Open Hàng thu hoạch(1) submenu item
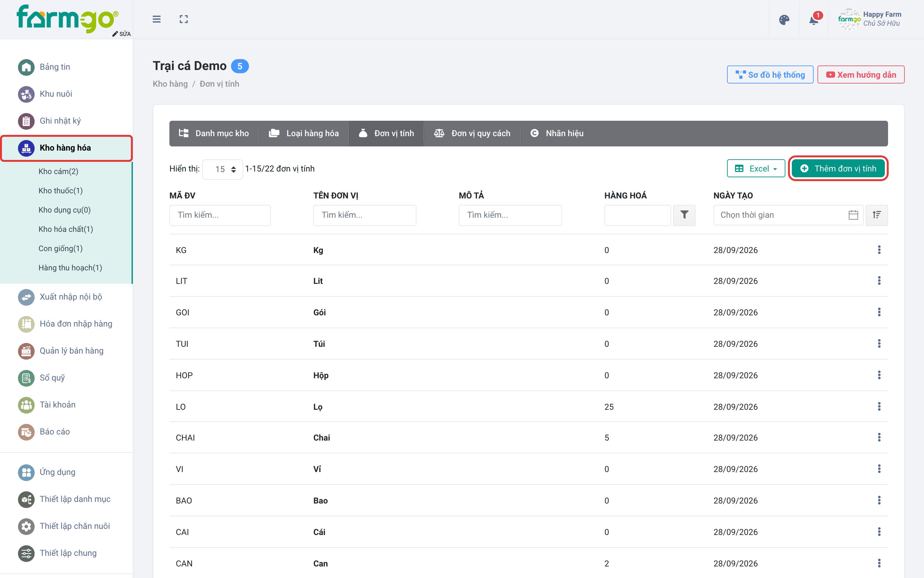This screenshot has height=578, width=924. coord(70,268)
